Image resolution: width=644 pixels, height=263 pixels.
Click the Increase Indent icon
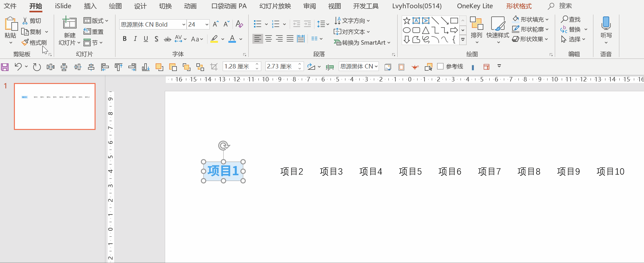(307, 24)
